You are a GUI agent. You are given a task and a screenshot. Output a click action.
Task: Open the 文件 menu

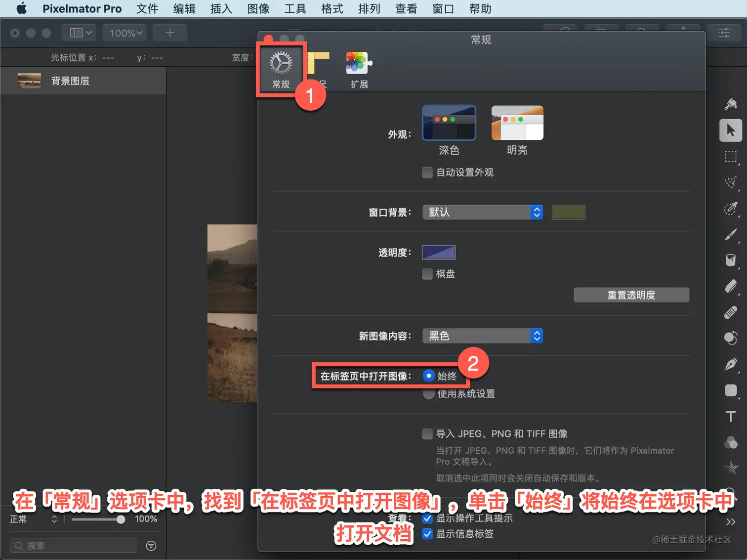pyautogui.click(x=147, y=9)
